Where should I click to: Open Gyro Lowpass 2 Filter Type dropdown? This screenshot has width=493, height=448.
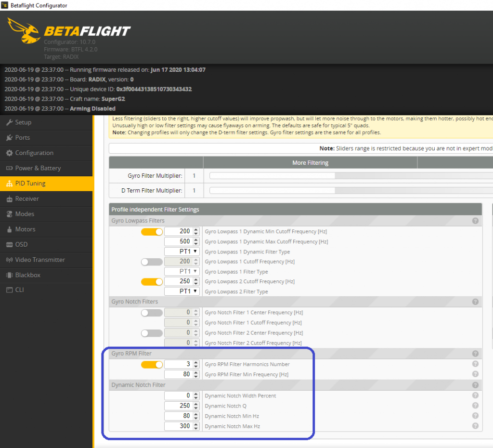click(x=182, y=291)
